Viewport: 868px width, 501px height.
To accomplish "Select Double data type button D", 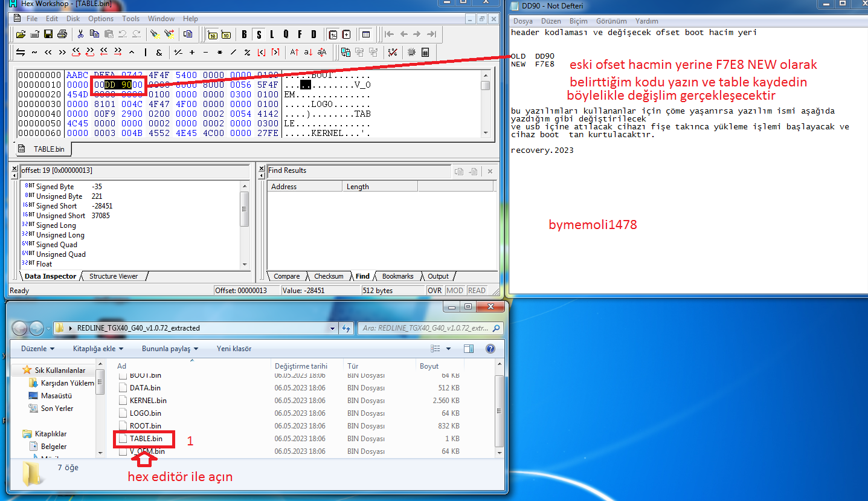I will (314, 34).
